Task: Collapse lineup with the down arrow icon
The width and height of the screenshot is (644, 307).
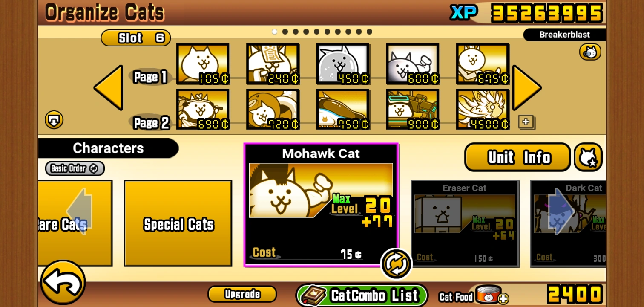Action: 54,120
